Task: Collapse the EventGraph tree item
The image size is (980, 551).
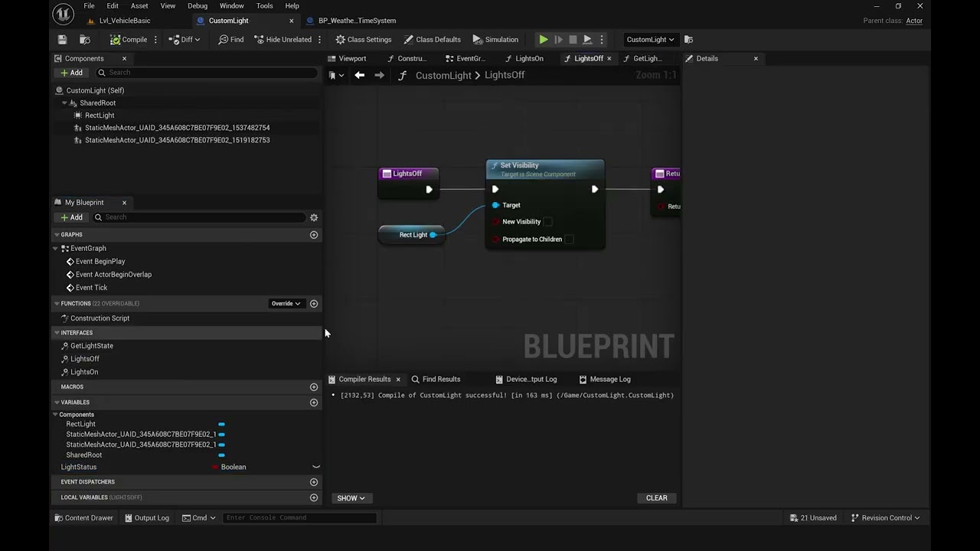Action: point(56,249)
